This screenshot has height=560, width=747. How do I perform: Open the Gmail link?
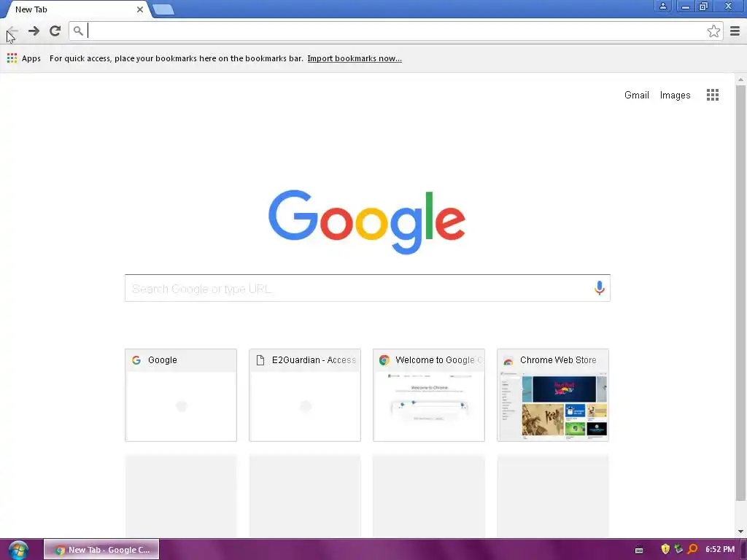point(636,96)
